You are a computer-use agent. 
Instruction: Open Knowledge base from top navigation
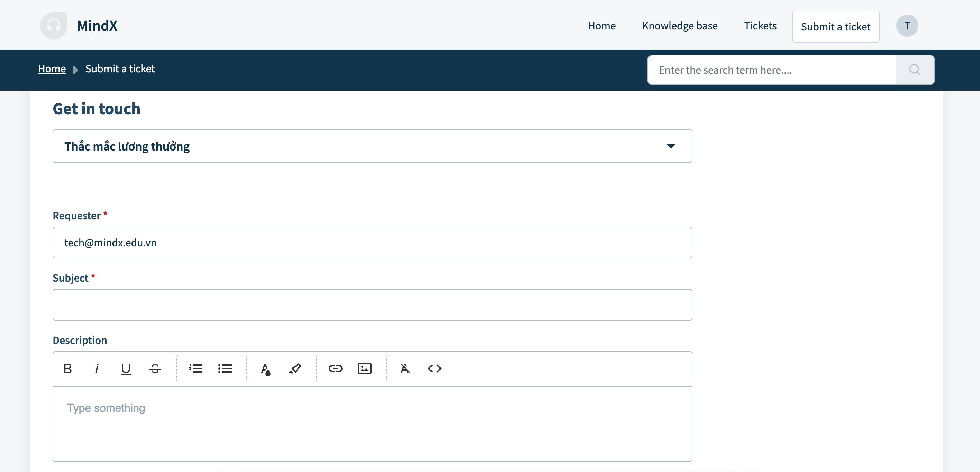tap(680, 26)
